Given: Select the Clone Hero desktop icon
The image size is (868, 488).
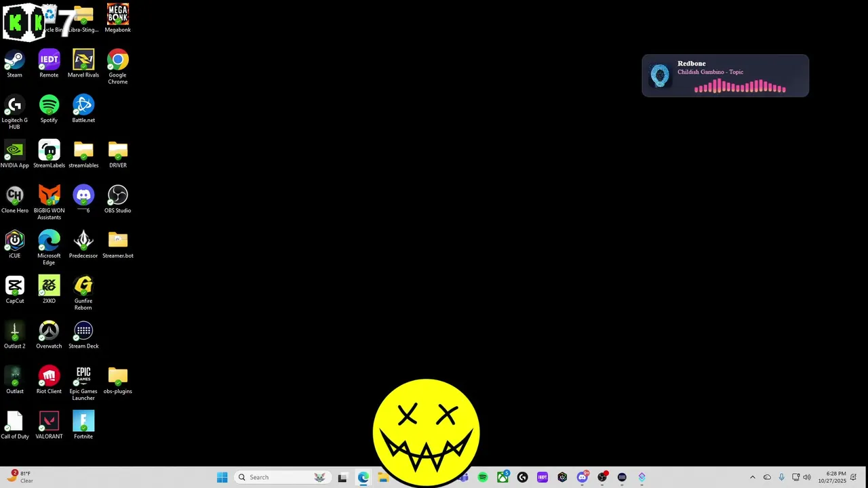Looking at the screenshot, I should [14, 199].
